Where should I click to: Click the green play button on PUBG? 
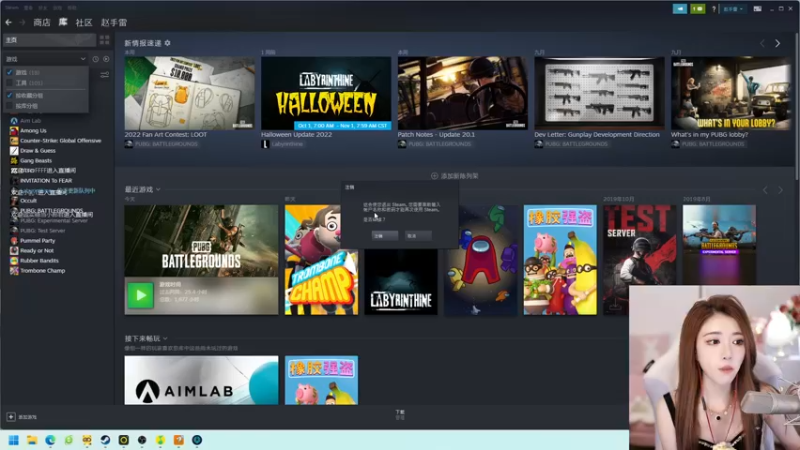coord(140,295)
